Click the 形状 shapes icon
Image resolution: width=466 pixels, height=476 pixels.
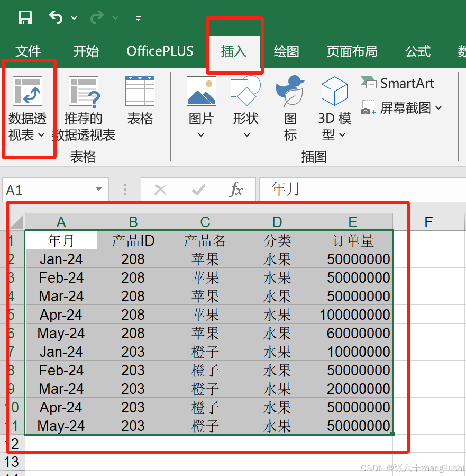point(245,91)
